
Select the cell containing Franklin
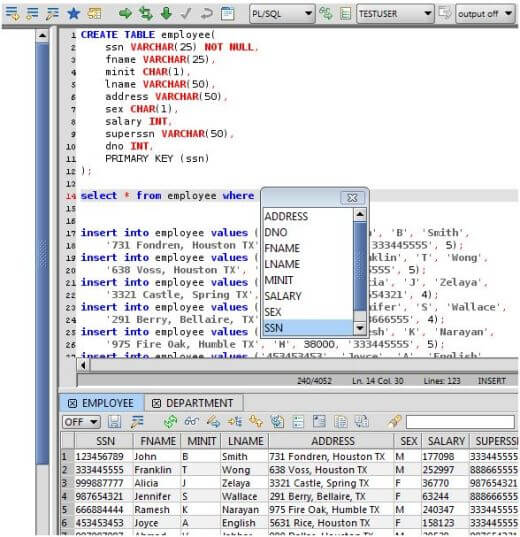pyautogui.click(x=157, y=470)
